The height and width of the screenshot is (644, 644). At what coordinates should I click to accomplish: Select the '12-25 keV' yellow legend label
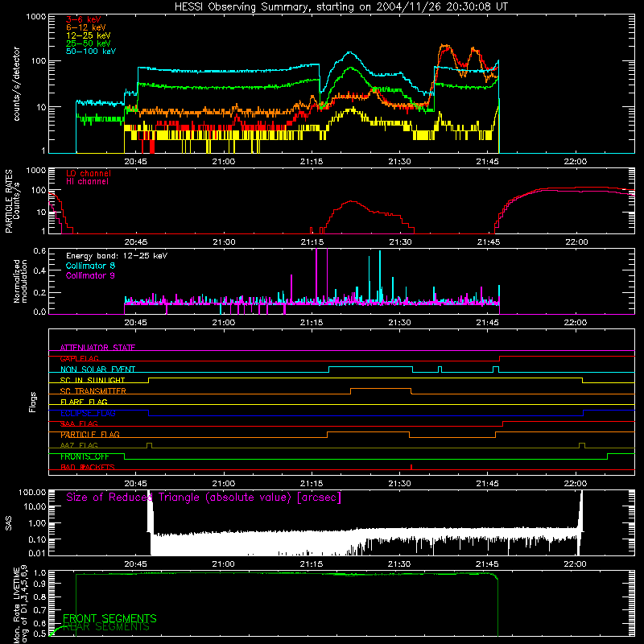[89, 35]
